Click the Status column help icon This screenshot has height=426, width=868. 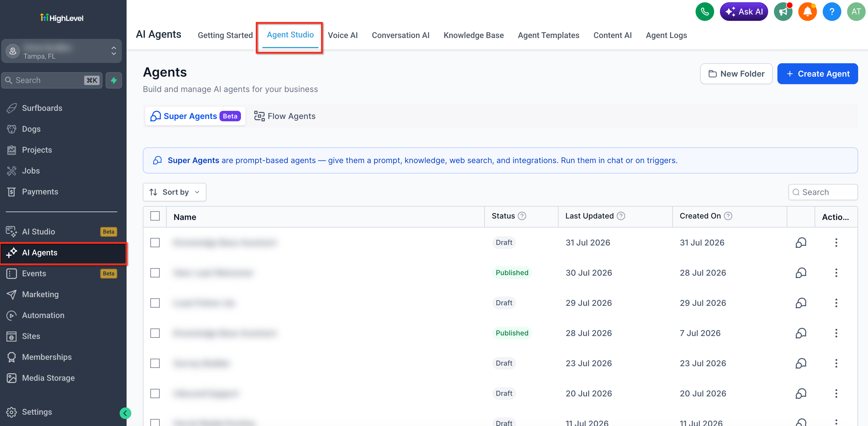point(522,216)
